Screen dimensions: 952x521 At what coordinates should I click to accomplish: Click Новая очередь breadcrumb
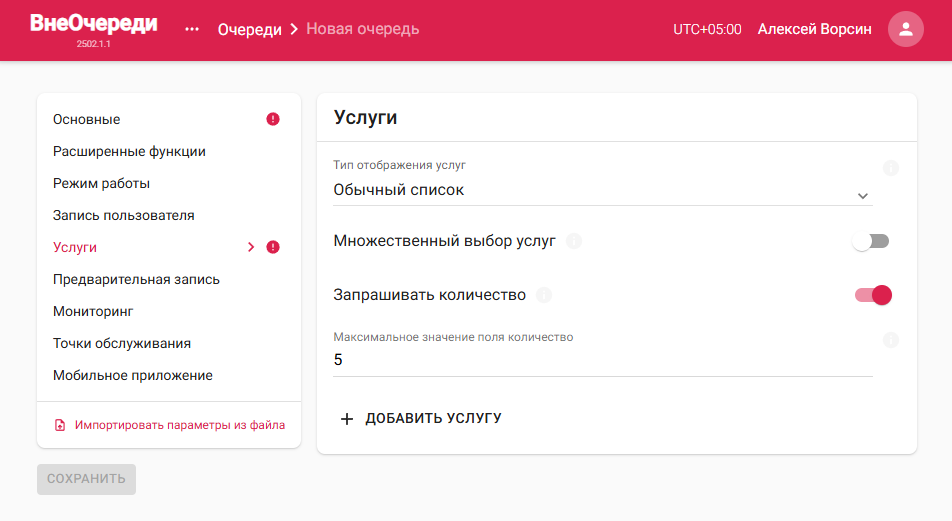362,29
